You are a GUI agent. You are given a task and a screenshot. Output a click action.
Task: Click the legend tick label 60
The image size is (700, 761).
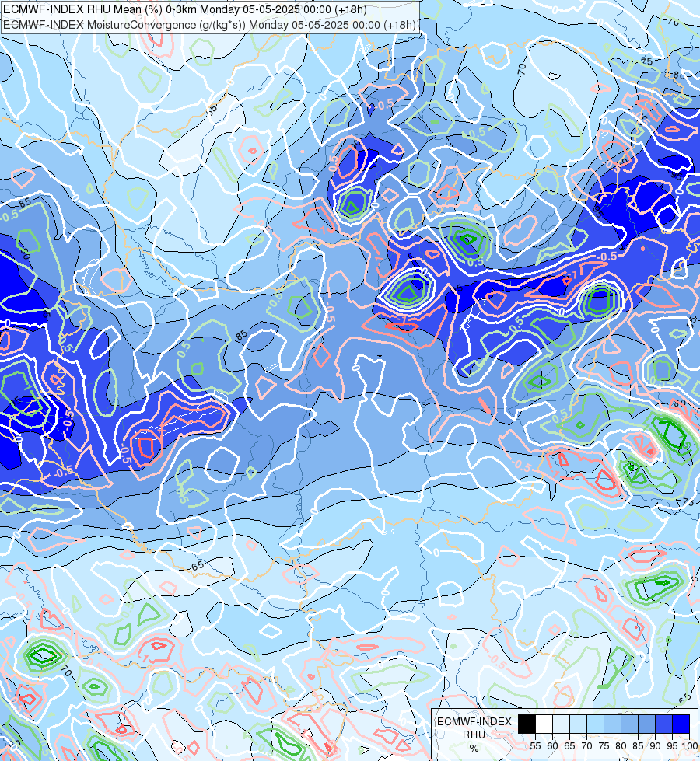pos(552,746)
